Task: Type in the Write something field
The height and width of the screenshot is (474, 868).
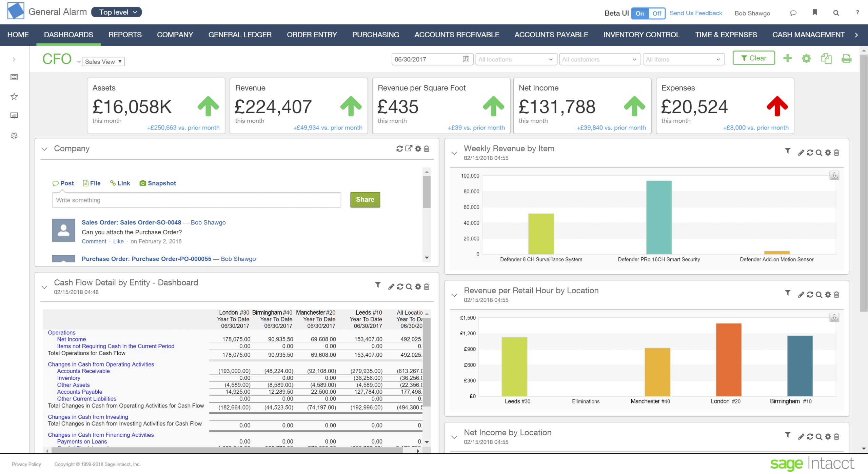Action: click(x=196, y=200)
